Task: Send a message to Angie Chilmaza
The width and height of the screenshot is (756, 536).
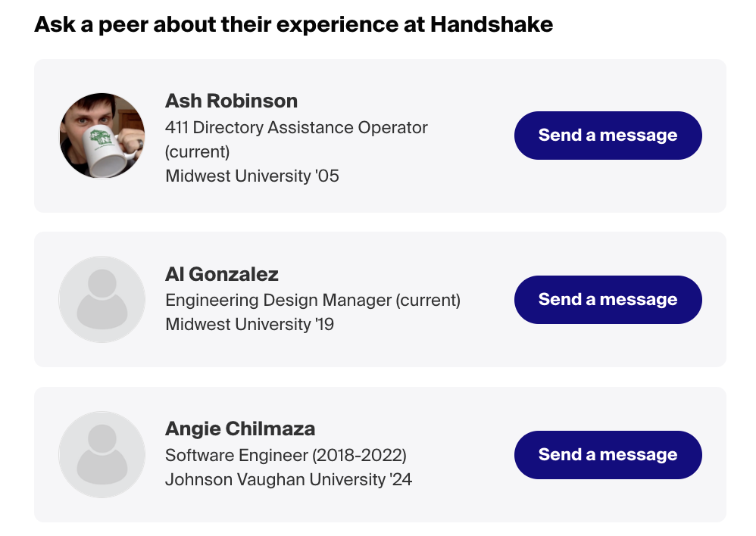Action: coord(608,454)
